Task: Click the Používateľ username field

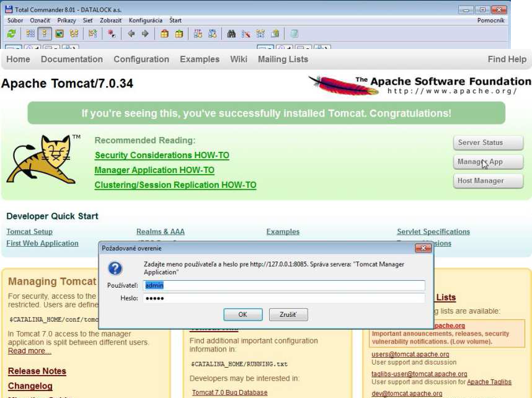Action: pyautogui.click(x=284, y=285)
